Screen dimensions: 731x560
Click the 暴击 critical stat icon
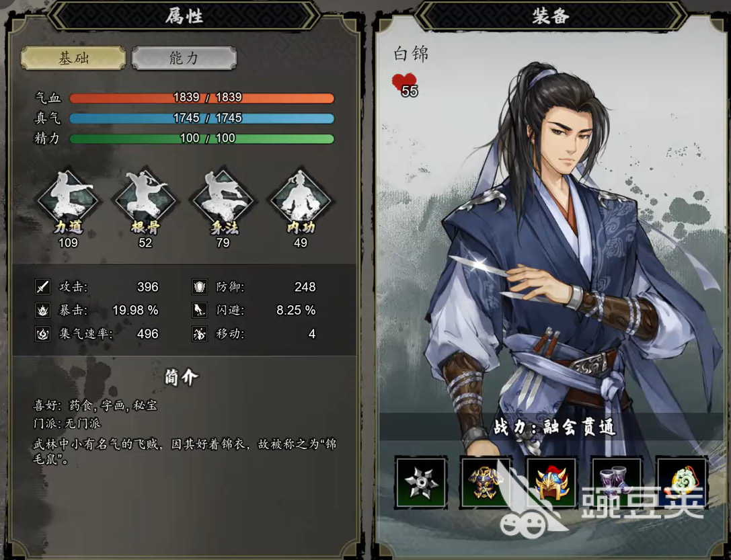(43, 311)
